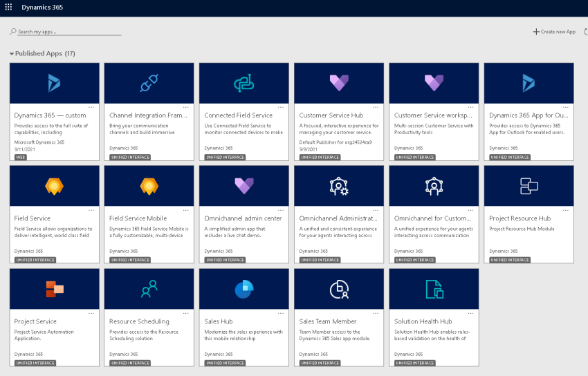Open more options for Solution Health Hub
This screenshot has height=376, width=588.
pos(470,314)
